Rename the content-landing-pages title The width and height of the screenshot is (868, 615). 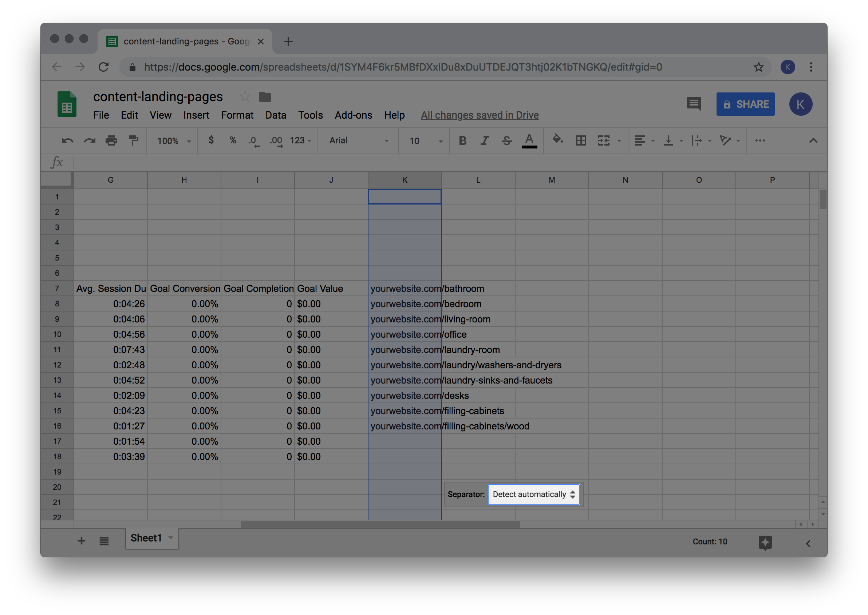point(158,97)
